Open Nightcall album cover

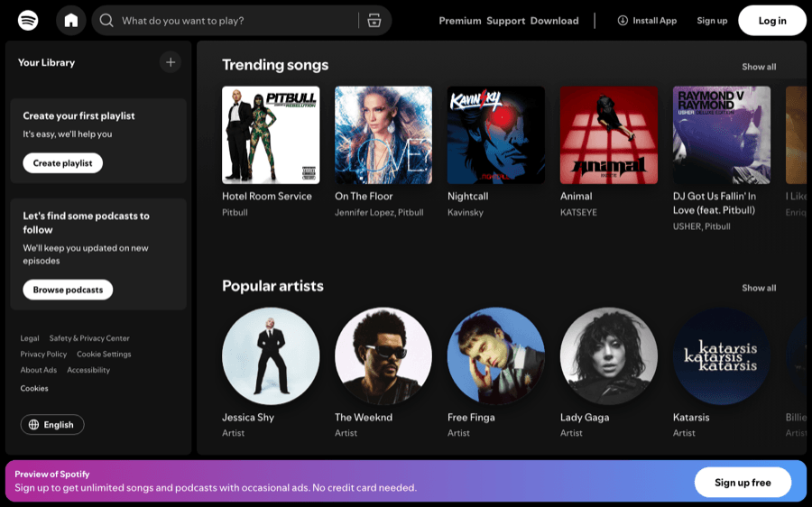[496, 135]
